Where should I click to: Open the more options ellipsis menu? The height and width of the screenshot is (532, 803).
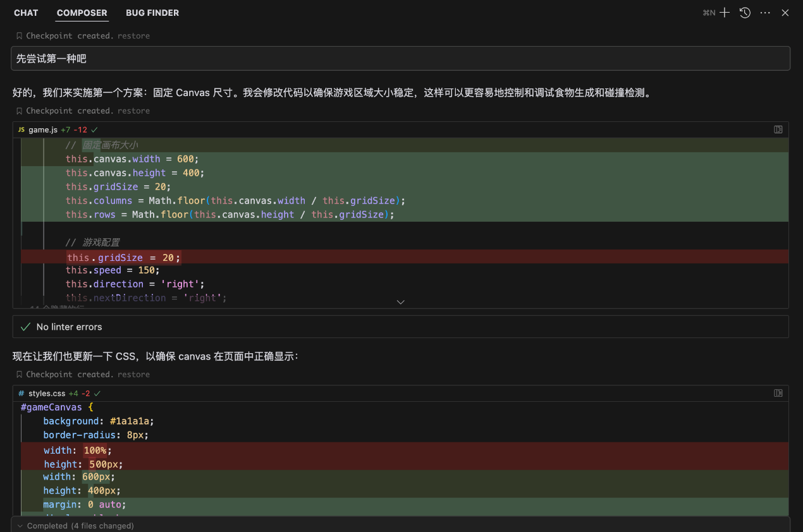pyautogui.click(x=765, y=13)
